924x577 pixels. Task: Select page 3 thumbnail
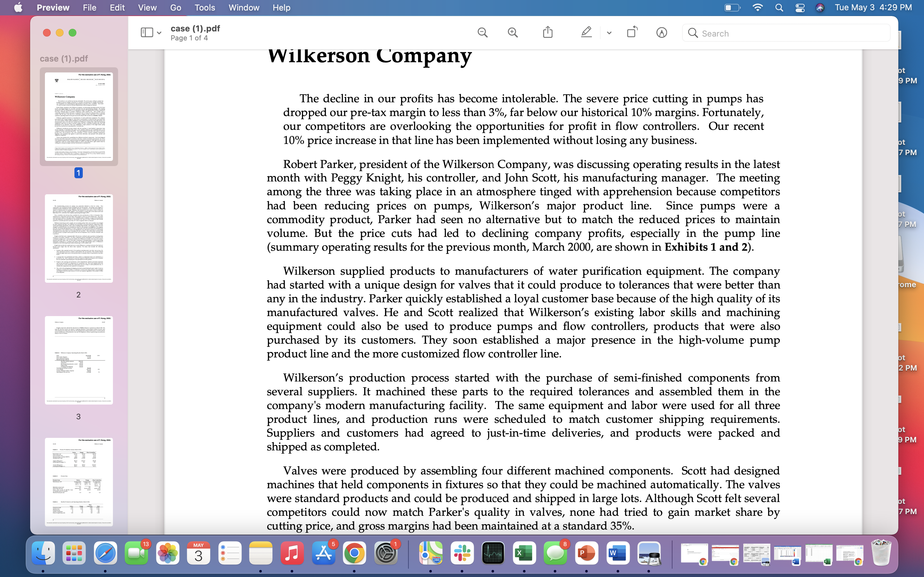tap(79, 360)
